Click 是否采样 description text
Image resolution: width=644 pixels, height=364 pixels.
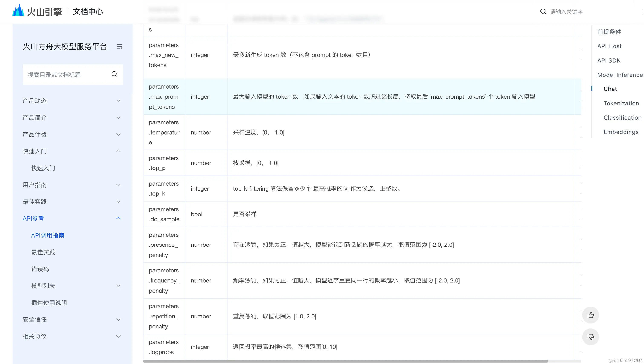(245, 214)
